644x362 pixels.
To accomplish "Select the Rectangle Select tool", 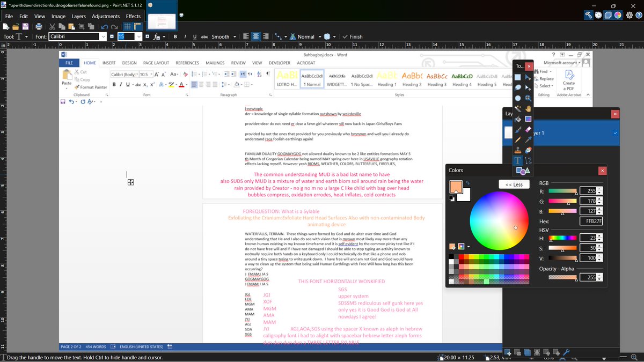I will pyautogui.click(x=517, y=77).
